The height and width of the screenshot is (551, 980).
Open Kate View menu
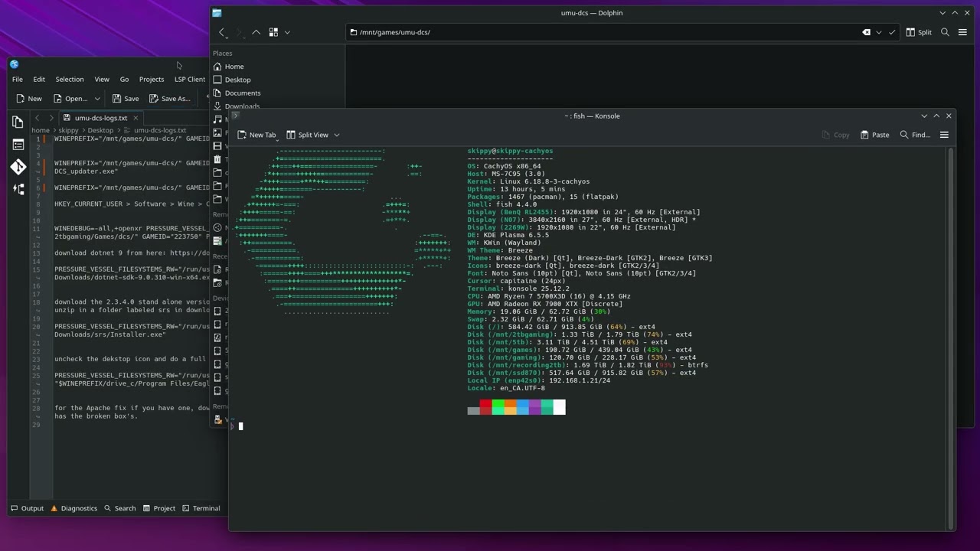(x=102, y=79)
